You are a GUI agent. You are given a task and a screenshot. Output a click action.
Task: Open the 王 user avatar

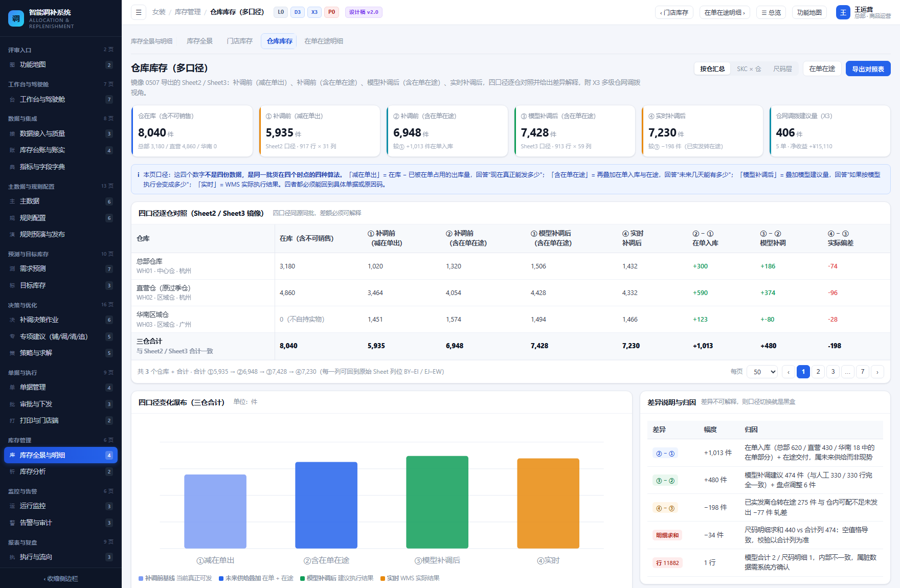[843, 12]
